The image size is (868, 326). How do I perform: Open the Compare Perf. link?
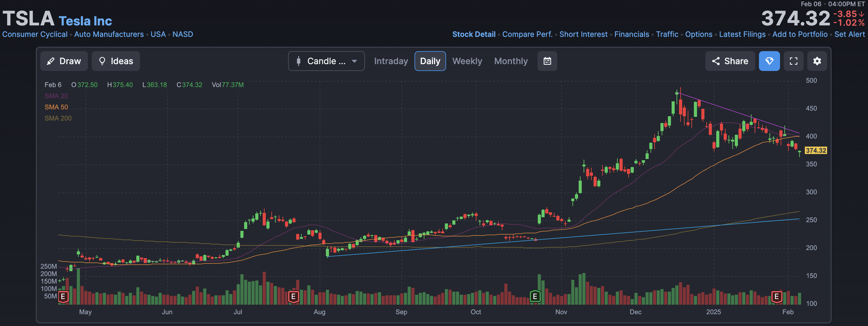click(x=527, y=34)
